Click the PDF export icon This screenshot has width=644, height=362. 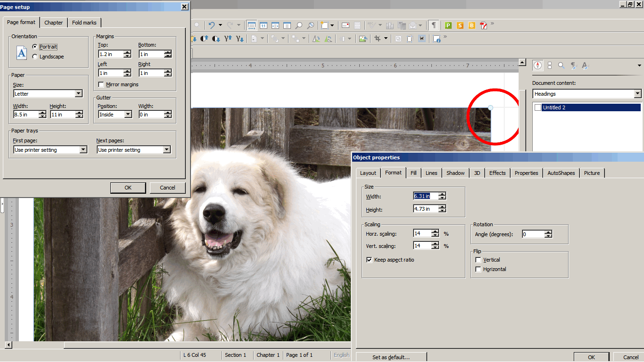483,25
